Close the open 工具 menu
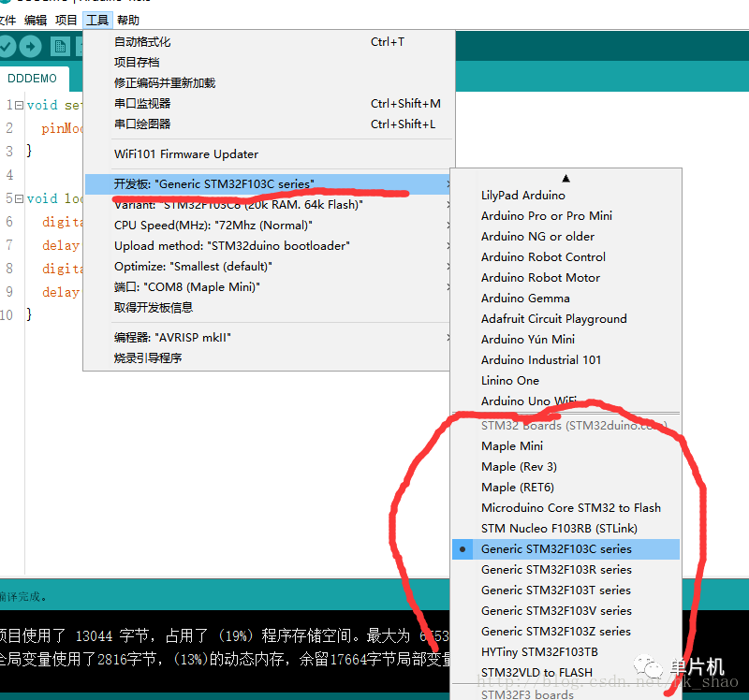This screenshot has height=700, width=749. tap(97, 20)
